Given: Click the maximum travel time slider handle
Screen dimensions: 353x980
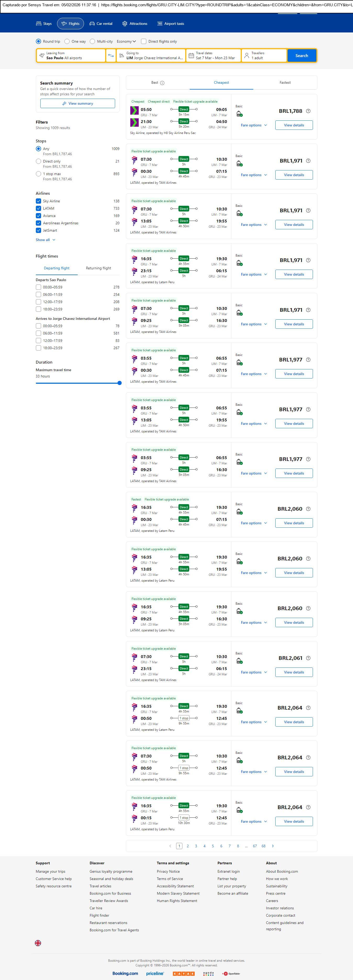Looking at the screenshot, I should click(119, 383).
